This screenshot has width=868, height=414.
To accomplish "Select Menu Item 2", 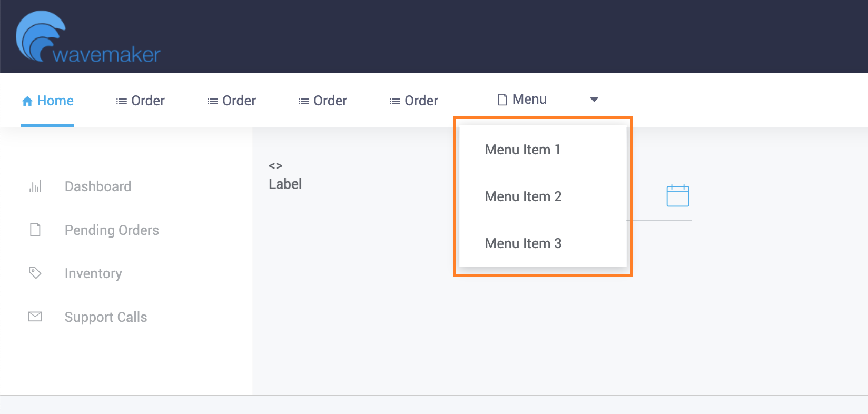I will (x=523, y=196).
